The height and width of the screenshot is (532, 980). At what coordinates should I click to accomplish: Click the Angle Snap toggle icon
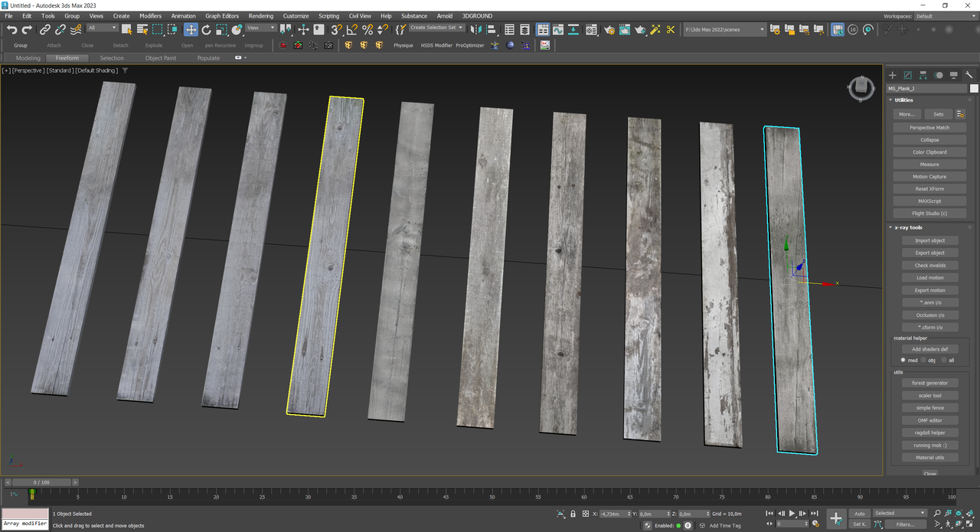(x=351, y=29)
